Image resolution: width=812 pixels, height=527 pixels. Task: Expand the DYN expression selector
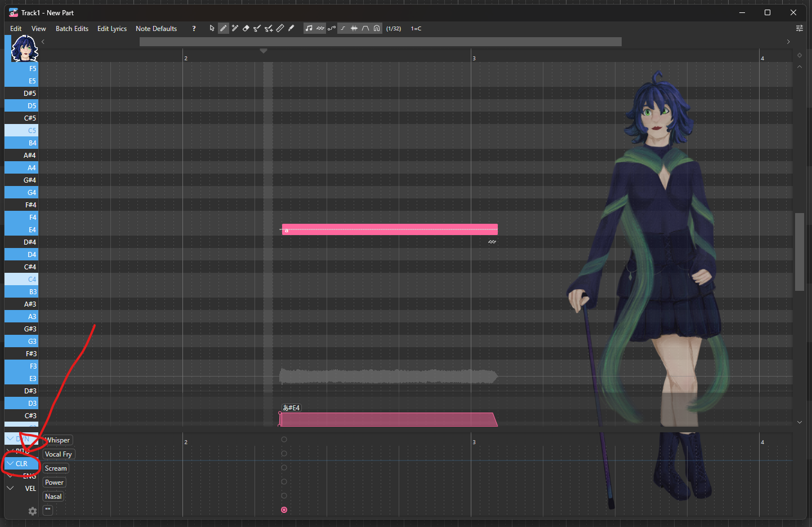(x=10, y=439)
